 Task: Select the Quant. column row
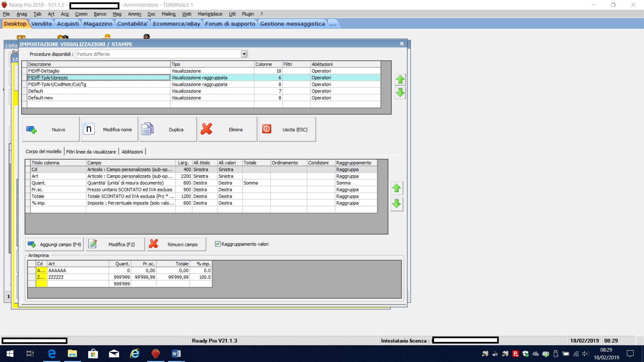[201, 183]
